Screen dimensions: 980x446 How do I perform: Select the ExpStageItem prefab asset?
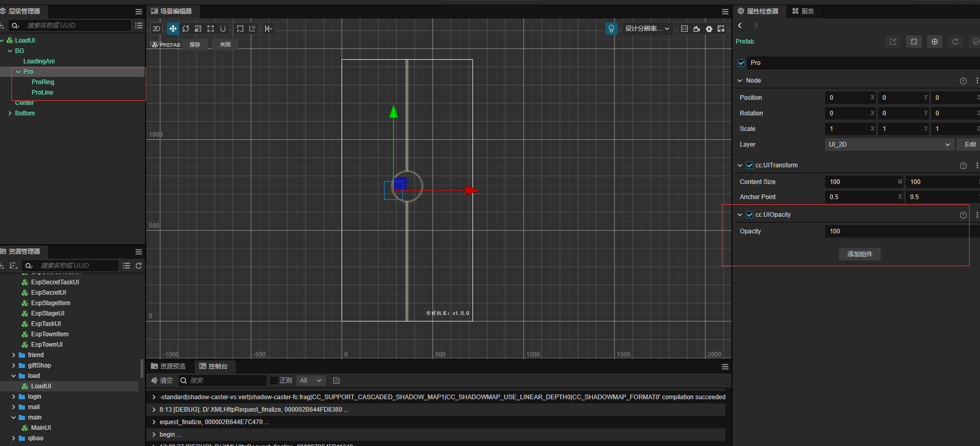50,303
